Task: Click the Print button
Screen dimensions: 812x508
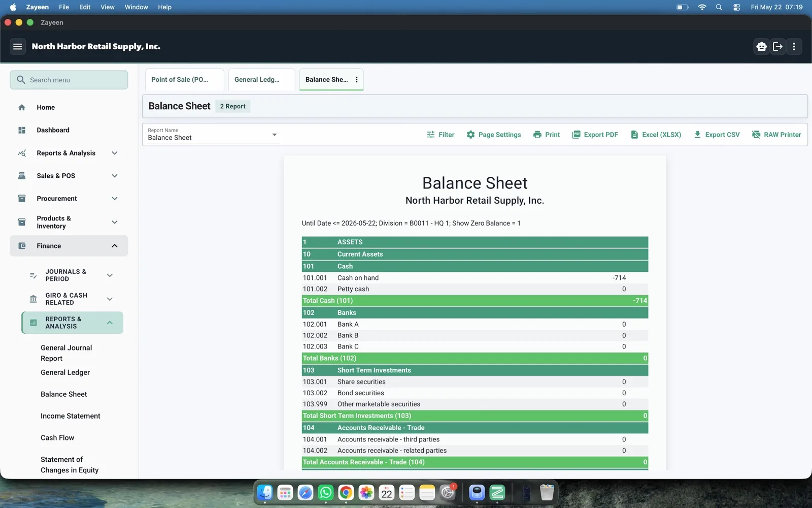Action: (x=547, y=135)
